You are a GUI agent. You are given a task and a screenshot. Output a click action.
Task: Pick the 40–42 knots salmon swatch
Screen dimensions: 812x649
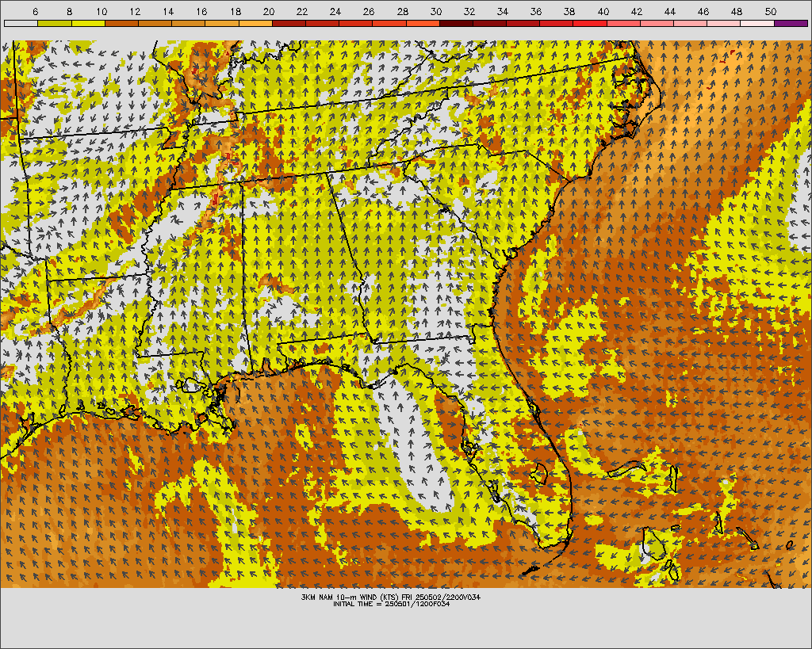[623, 23]
